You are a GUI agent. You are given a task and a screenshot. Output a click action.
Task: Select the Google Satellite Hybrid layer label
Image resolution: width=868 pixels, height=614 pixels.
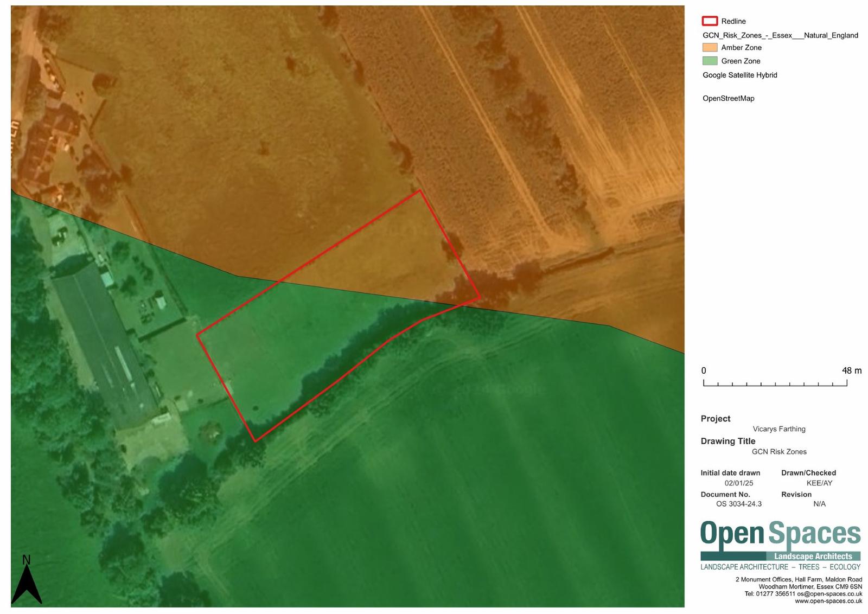pos(739,75)
